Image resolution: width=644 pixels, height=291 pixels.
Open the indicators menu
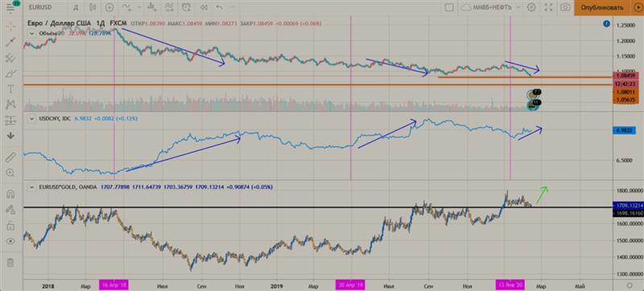click(x=127, y=7)
